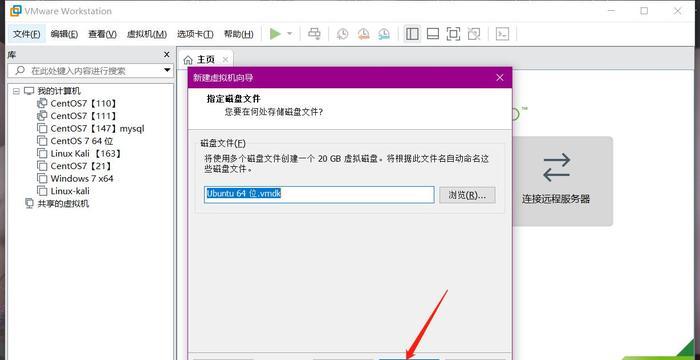Click the home icon on 主页 tab
The height and width of the screenshot is (360, 700).
click(x=188, y=60)
